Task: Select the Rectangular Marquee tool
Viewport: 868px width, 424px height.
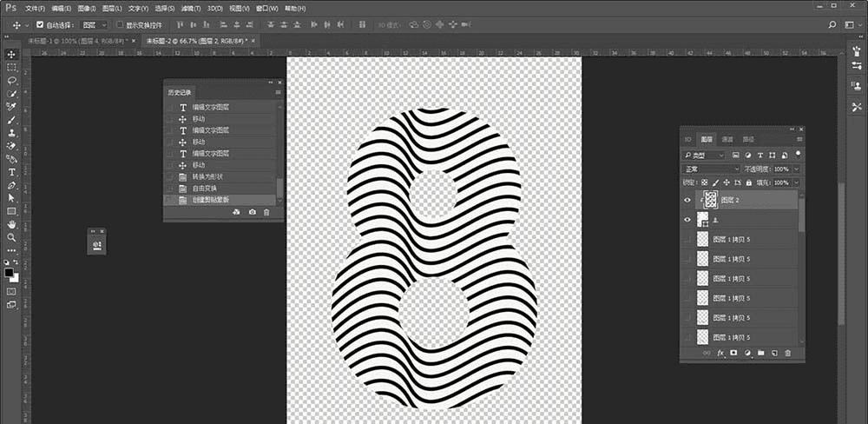Action: click(x=11, y=67)
